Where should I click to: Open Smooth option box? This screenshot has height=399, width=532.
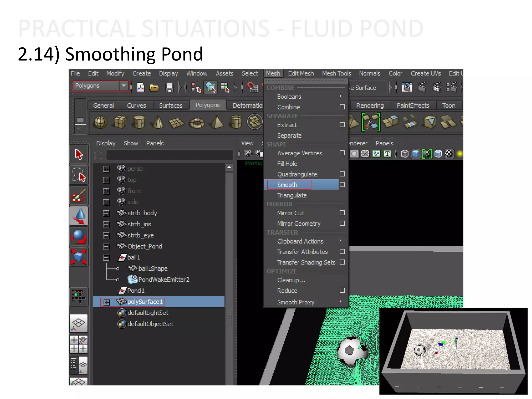(342, 184)
